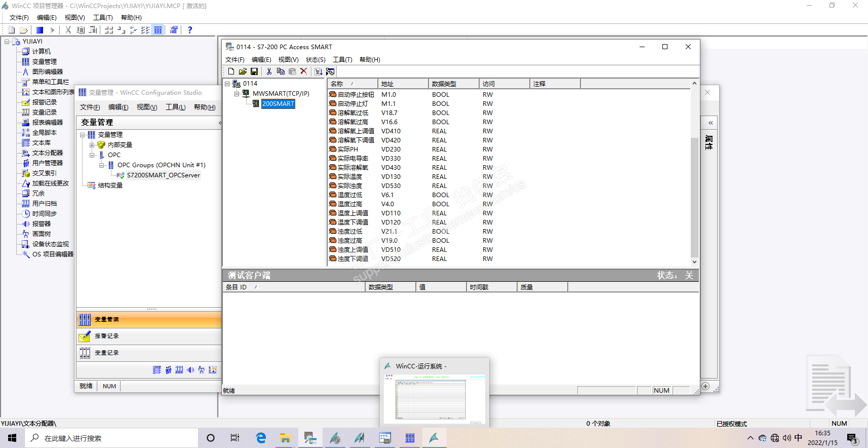
Task: Switch WinCC Explorer to large icons view
Action: pos(109,30)
